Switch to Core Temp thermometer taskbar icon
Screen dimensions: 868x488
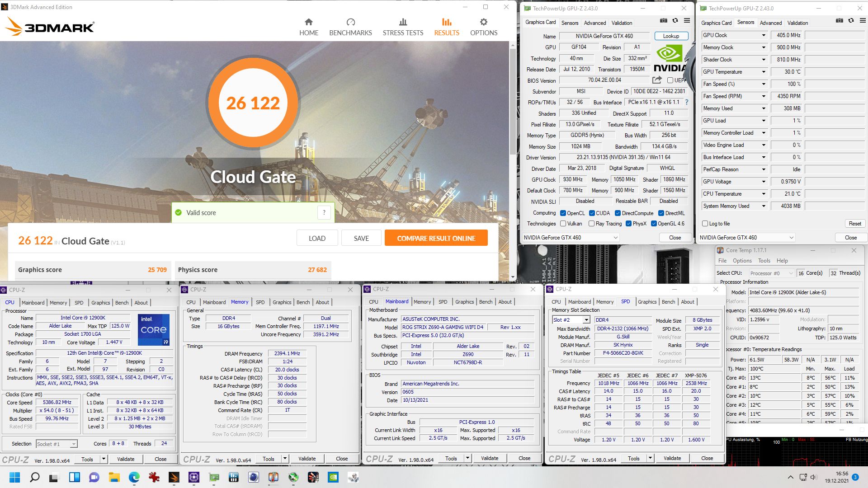273,477
